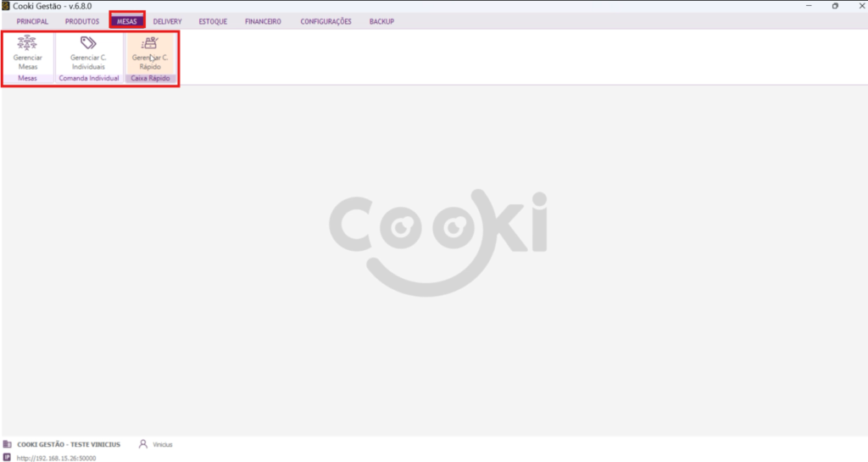Open the PRODUTOS tab
Image resolution: width=868 pixels, height=462 pixels.
(82, 21)
